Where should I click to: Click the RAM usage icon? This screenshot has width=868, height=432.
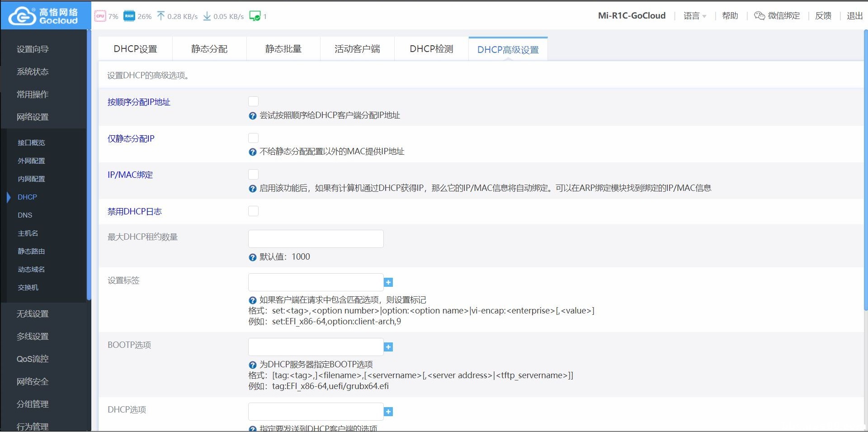point(129,16)
